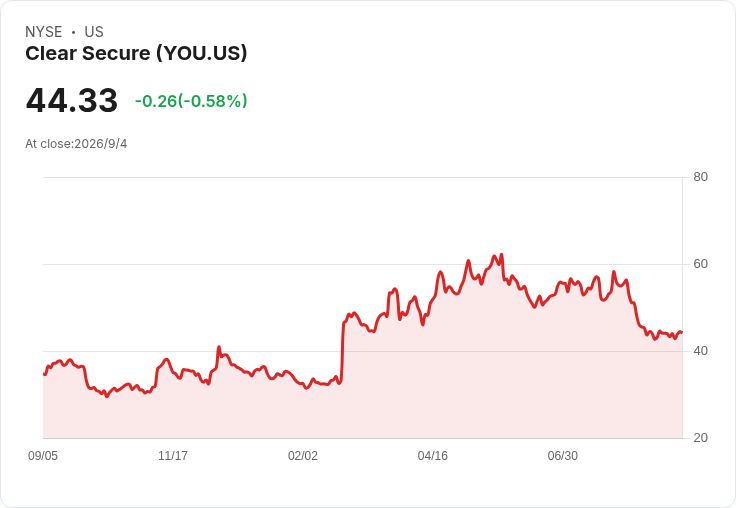Click the -0.26(-0.58%) price change text

[191, 101]
